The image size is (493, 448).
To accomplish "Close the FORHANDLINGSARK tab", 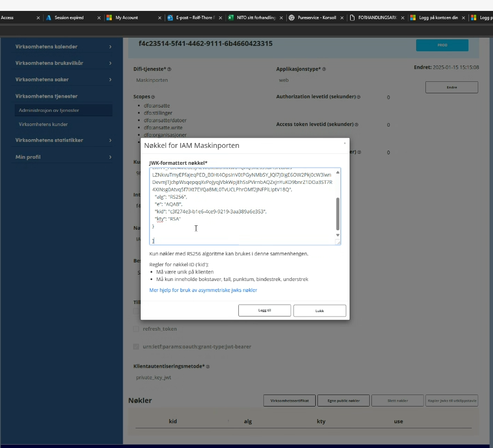I will [402, 18].
